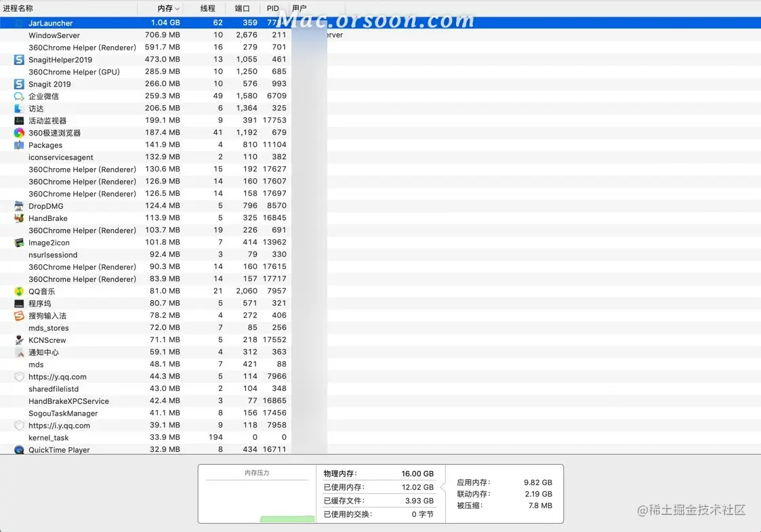Screen dimensions: 761x532
Task: Click the 360极速浏览器 icon
Action: (19, 133)
